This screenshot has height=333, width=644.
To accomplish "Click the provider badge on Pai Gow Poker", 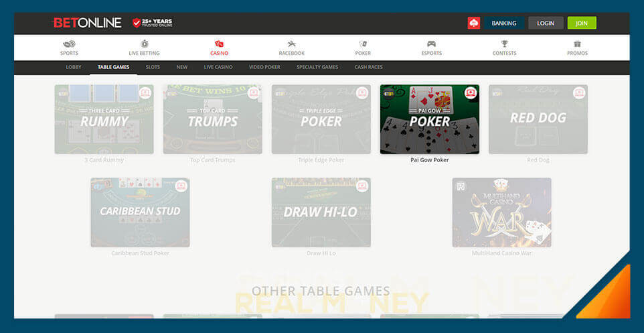I will [x=388, y=94].
